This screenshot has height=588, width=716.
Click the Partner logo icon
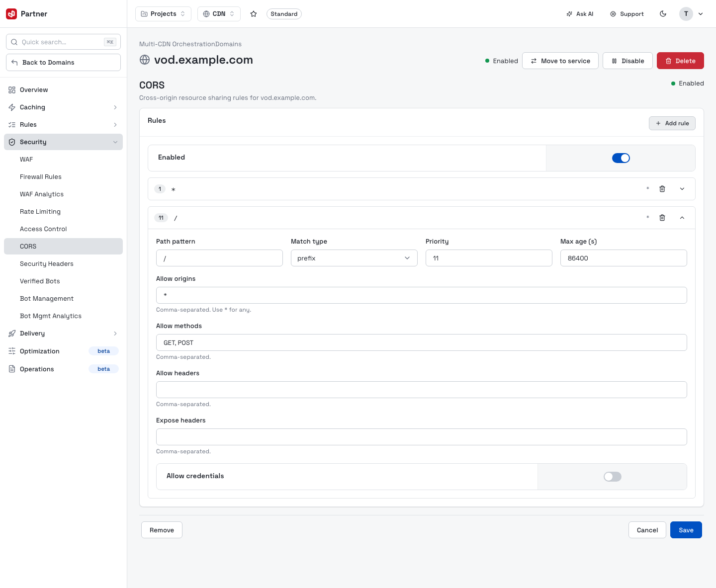11,14
